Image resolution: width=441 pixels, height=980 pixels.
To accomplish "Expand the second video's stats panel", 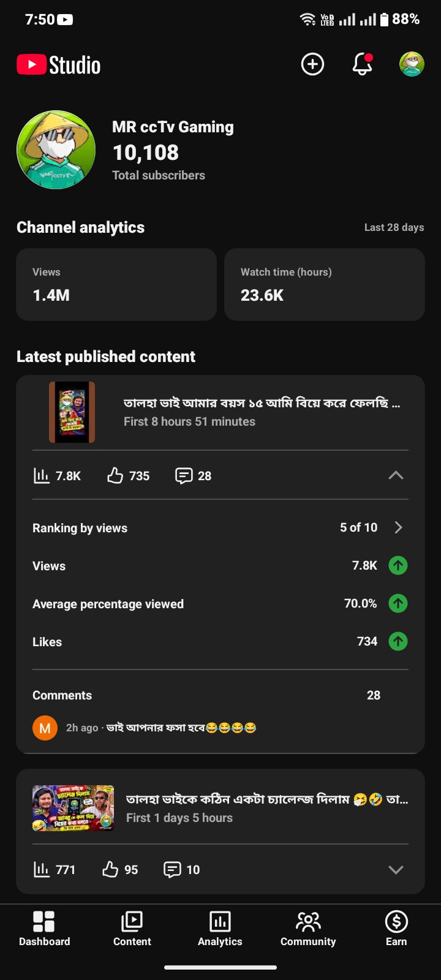I will point(396,870).
